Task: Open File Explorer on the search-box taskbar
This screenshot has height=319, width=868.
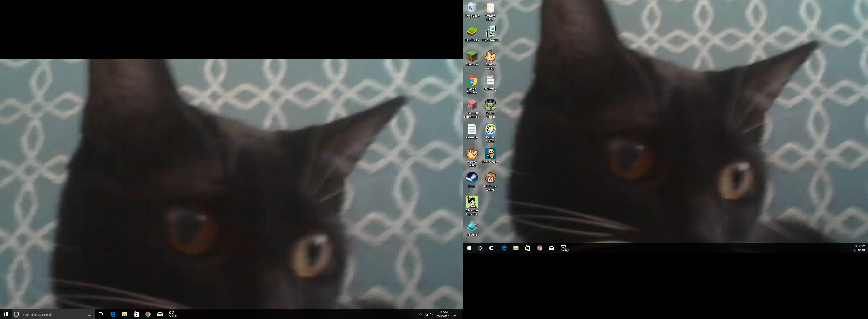Action: pos(124,314)
